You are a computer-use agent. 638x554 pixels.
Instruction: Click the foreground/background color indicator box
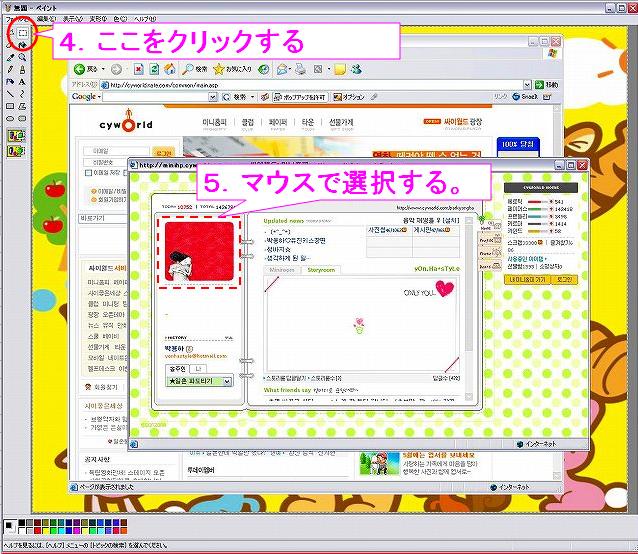point(10,527)
